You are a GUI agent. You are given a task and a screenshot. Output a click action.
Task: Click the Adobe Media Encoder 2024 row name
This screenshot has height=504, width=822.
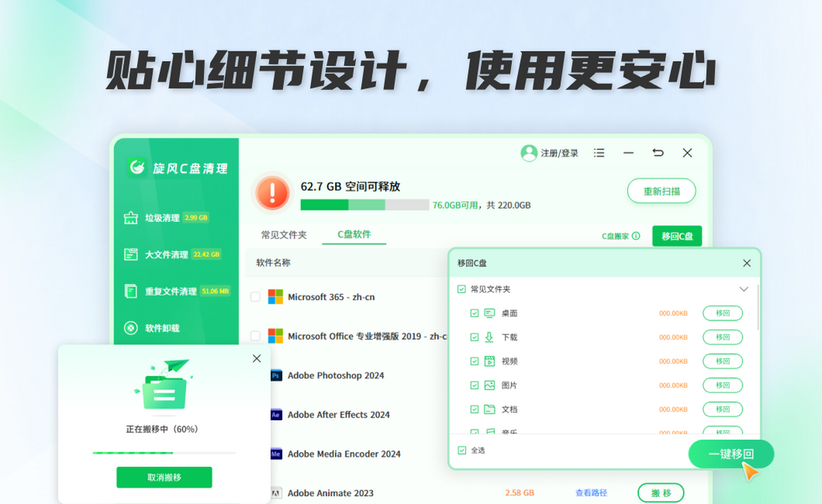coord(344,453)
